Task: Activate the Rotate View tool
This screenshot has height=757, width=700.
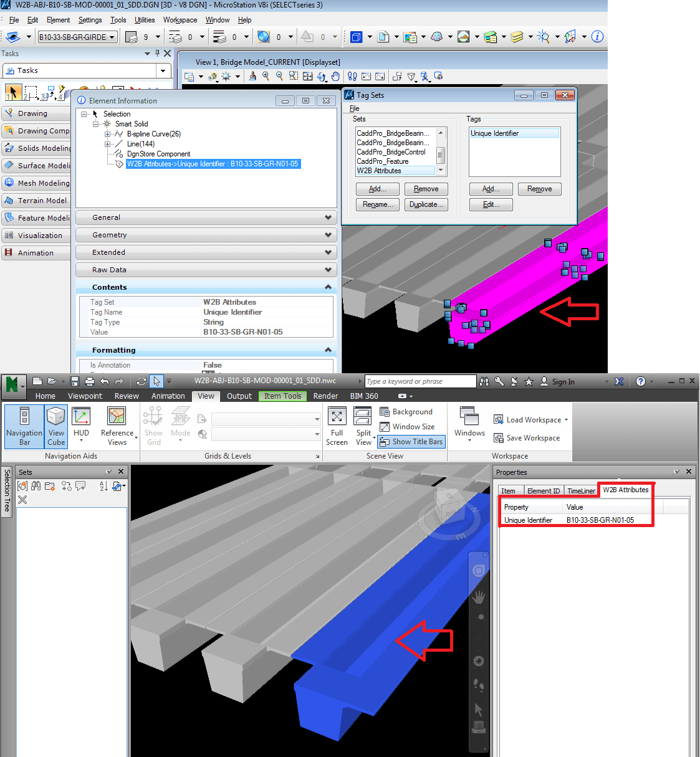Action: [323, 76]
